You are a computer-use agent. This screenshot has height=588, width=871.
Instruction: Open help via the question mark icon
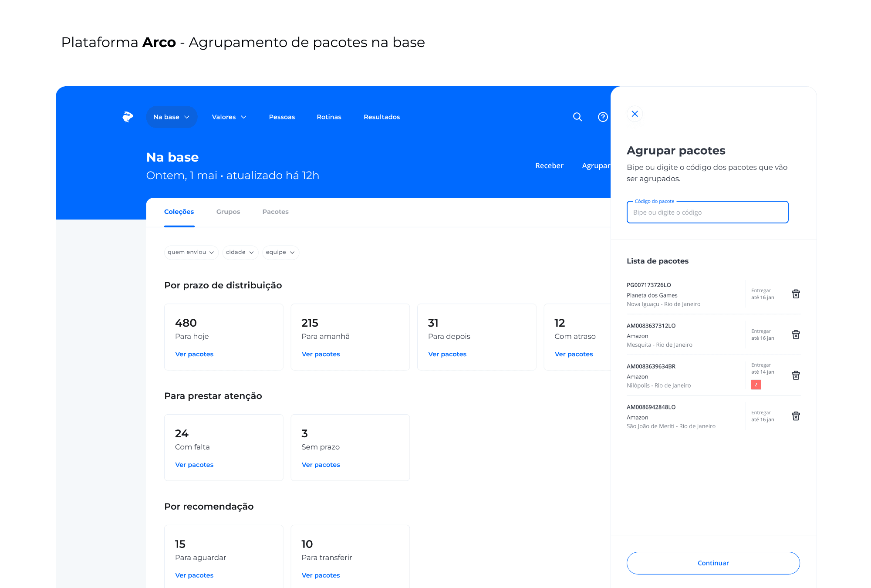click(603, 117)
